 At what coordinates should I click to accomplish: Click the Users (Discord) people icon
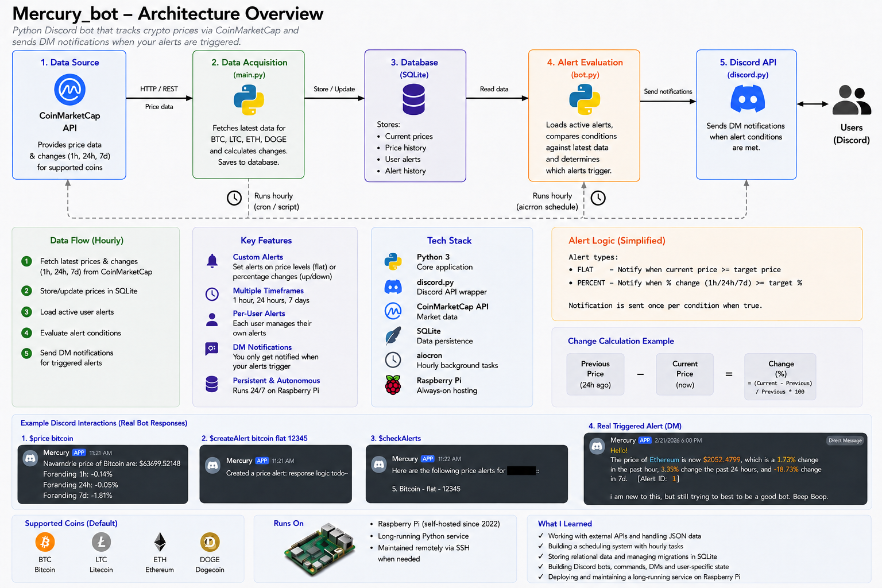pos(852,100)
